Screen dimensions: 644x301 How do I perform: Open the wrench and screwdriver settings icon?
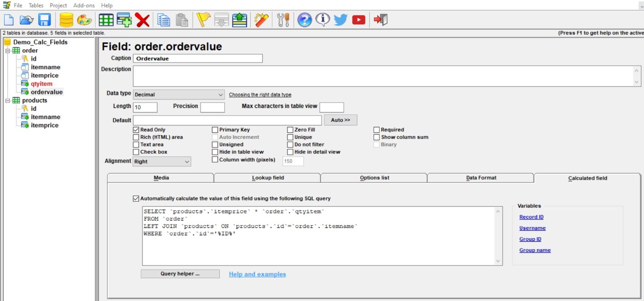(x=283, y=20)
